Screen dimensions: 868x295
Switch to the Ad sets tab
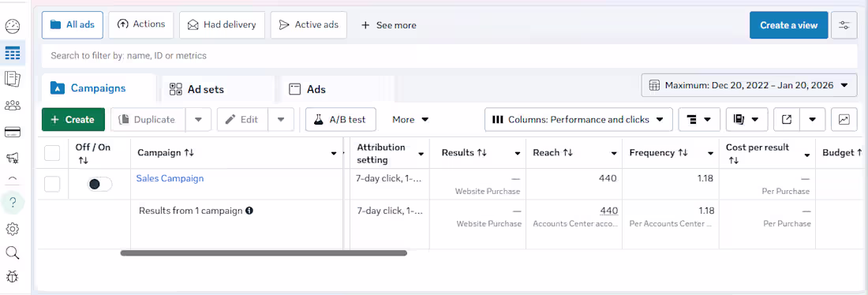tap(218, 89)
